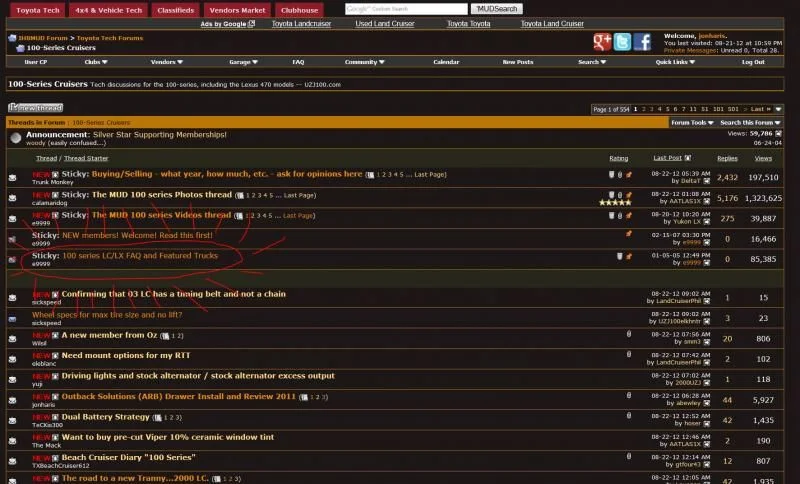Click the New Thread button
Image resolution: width=800 pixels, height=484 pixels.
click(x=36, y=108)
